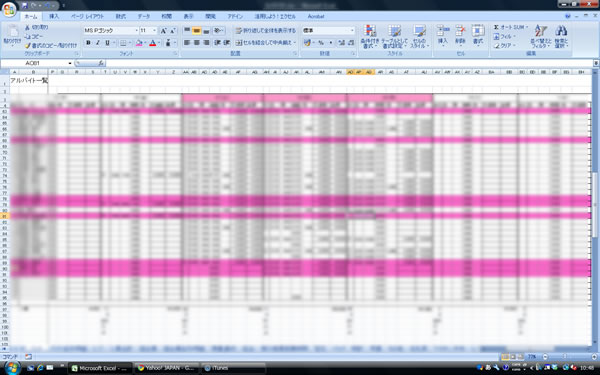Open the Acrobat ribbon tab
Image resolution: width=600 pixels, height=375 pixels.
coord(316,16)
